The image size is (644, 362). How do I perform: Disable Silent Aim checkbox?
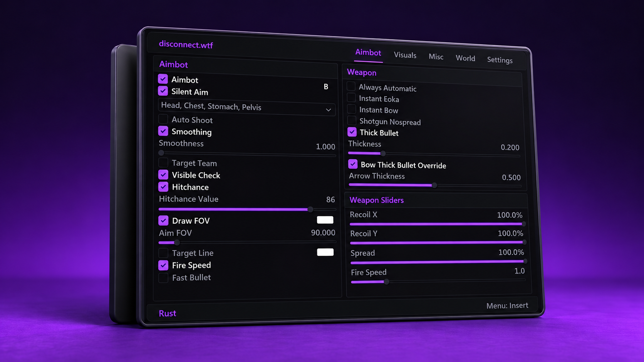click(x=163, y=91)
